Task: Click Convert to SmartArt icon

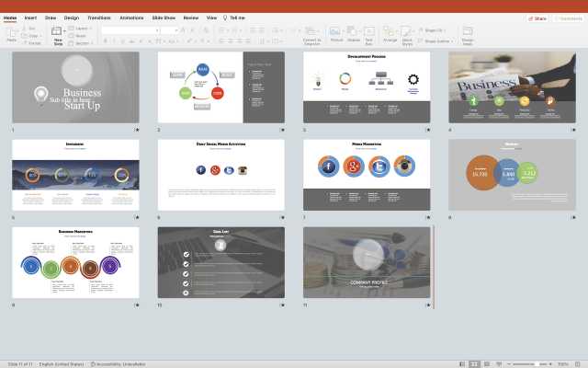Action: coord(311,32)
